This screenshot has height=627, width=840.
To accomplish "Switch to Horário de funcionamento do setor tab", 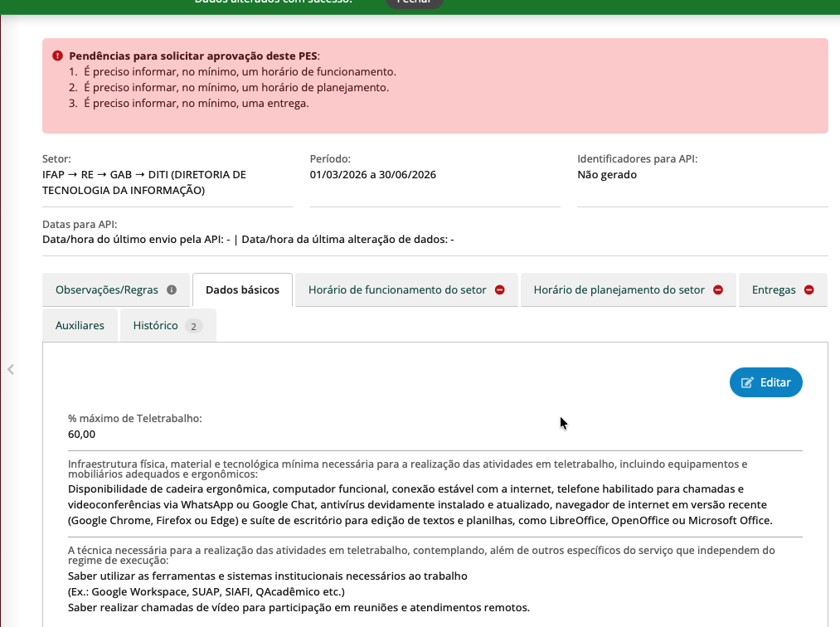I will [x=397, y=290].
